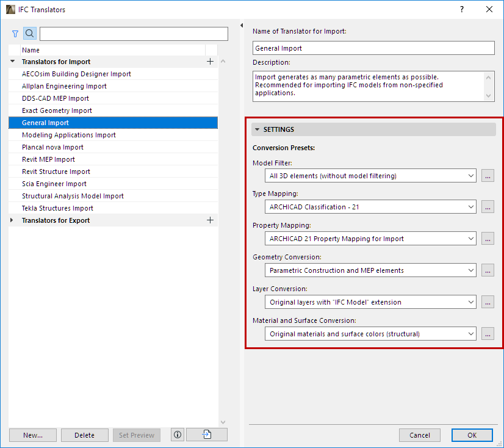Close the IFC Translators dialog
504x448 pixels.
489,9
